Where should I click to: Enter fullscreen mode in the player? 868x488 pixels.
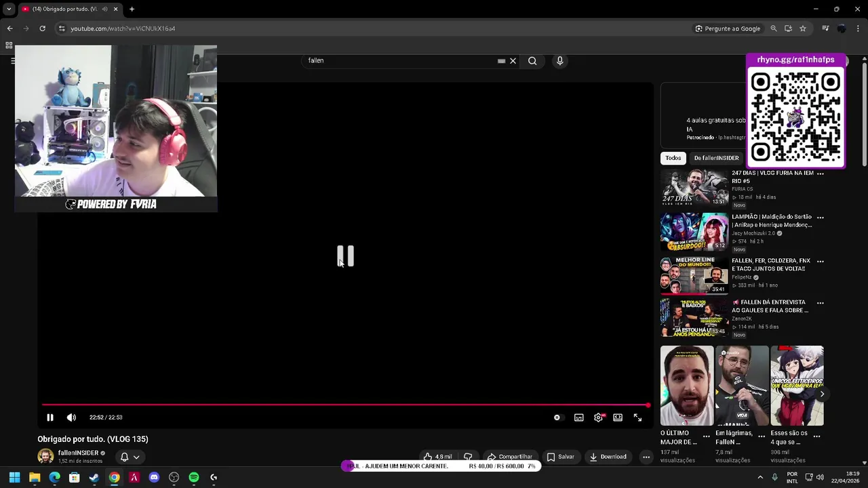[x=637, y=418]
